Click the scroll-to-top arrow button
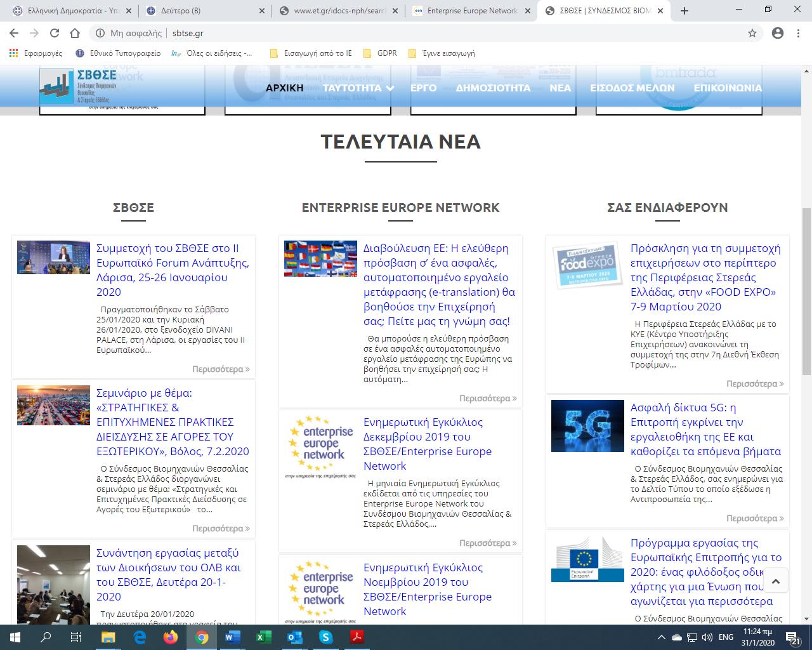Image resolution: width=812 pixels, height=650 pixels. [x=775, y=580]
